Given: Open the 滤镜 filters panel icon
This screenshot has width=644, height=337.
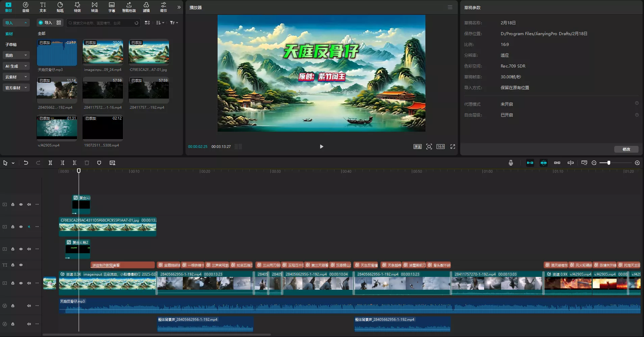Looking at the screenshot, I should pyautogui.click(x=146, y=7).
